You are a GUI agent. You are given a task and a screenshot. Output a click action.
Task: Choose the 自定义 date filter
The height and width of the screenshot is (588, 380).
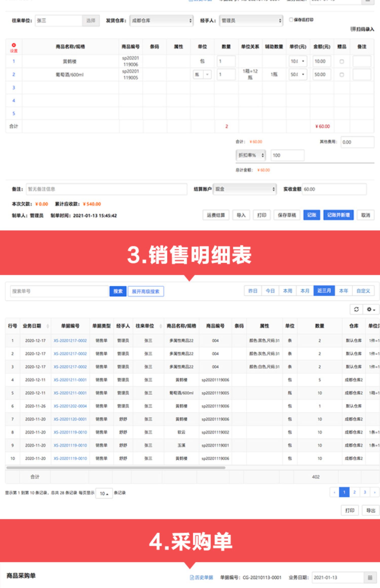(363, 291)
